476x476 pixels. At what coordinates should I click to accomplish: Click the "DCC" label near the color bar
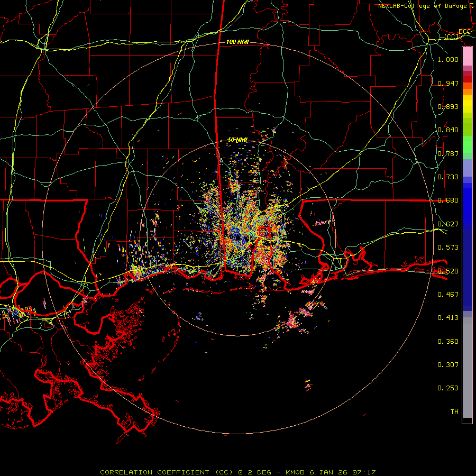(x=464, y=32)
